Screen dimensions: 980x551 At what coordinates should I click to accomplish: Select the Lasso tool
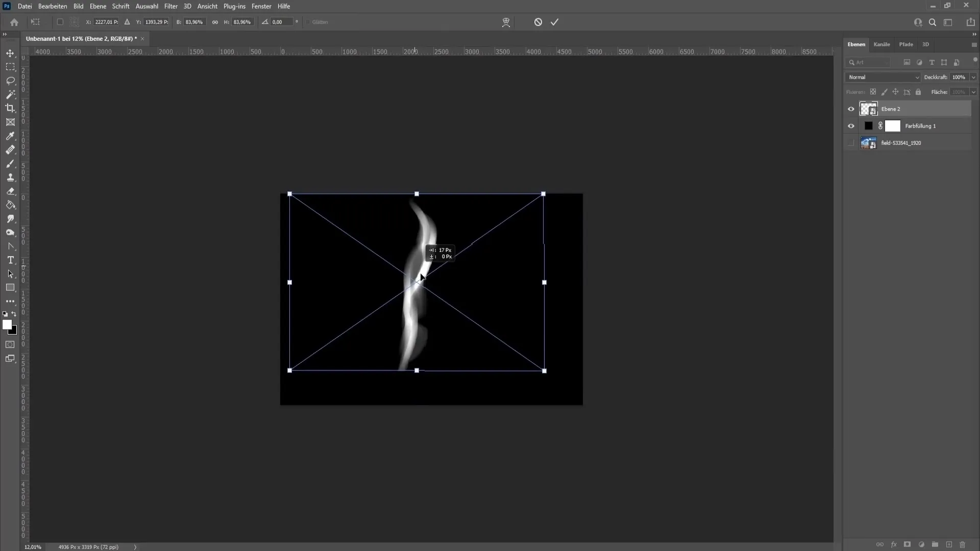(10, 80)
